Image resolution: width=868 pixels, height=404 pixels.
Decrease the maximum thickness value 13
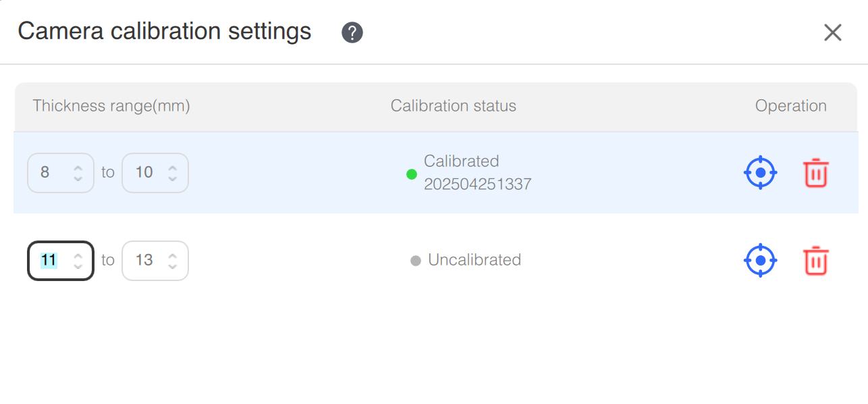172,266
